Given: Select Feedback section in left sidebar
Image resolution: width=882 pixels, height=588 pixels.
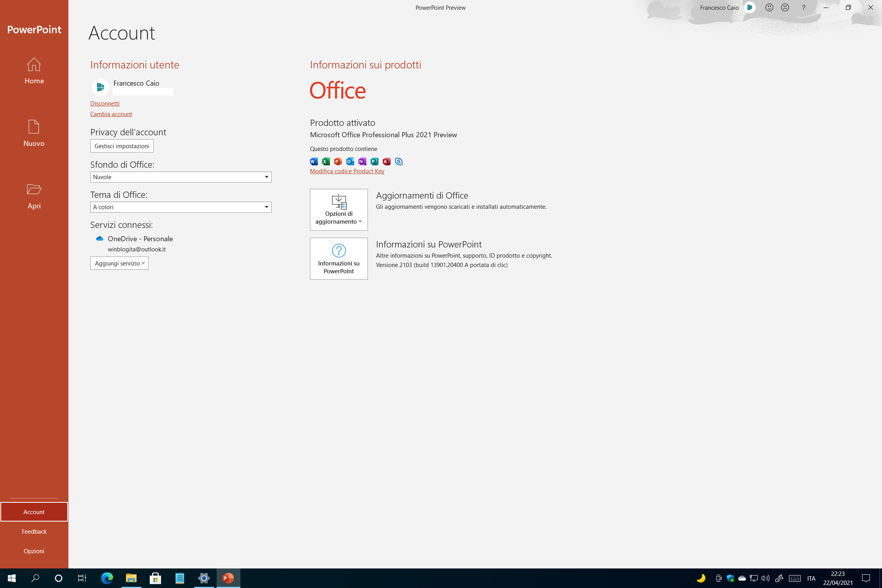Looking at the screenshot, I should pos(34,532).
